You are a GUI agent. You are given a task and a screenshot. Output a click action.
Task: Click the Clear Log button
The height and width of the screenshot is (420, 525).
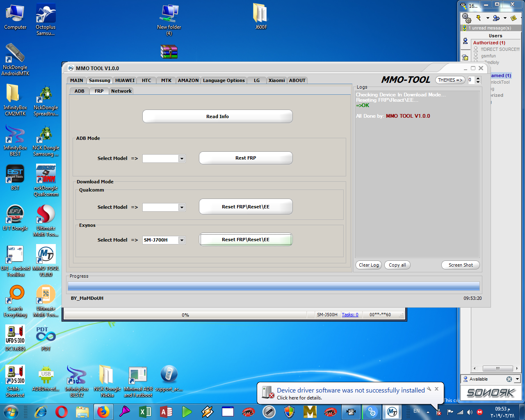coord(369,265)
